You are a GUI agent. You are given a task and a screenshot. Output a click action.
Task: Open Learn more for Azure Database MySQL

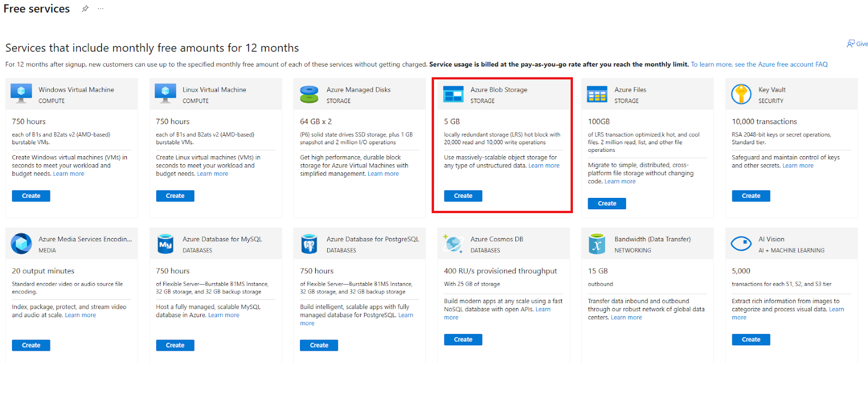point(224,315)
